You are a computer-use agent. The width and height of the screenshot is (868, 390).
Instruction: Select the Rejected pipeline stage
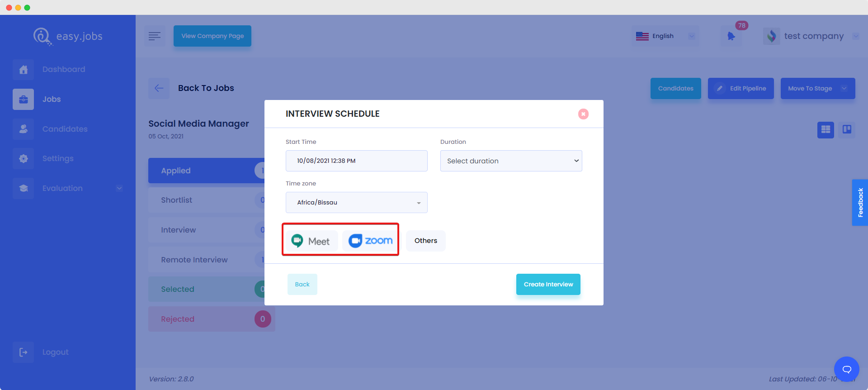(x=212, y=319)
